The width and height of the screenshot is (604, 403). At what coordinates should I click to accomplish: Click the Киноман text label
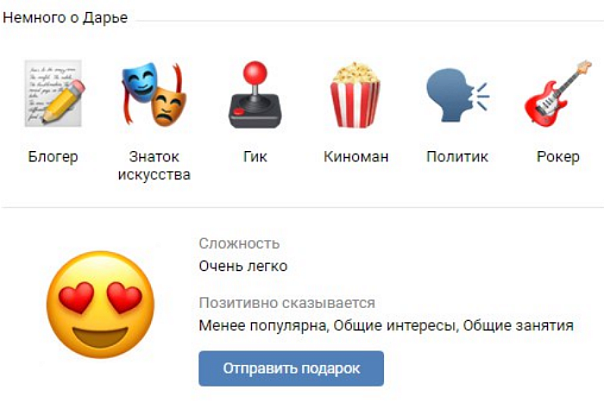[356, 157]
